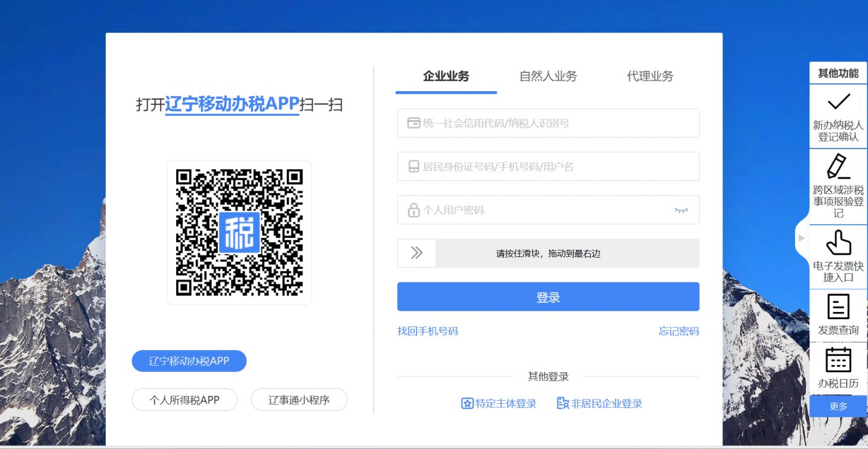The image size is (868, 449).
Task: Click the phone icon in the ID number field
Action: (413, 167)
